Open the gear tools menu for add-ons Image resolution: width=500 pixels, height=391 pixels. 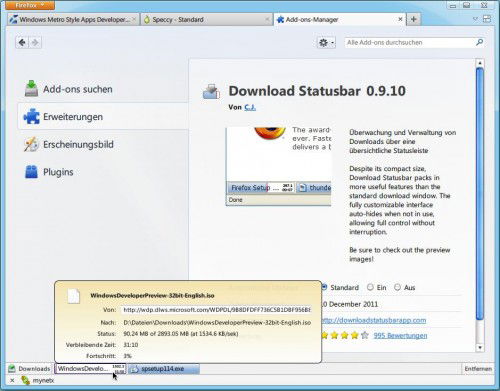tap(326, 43)
